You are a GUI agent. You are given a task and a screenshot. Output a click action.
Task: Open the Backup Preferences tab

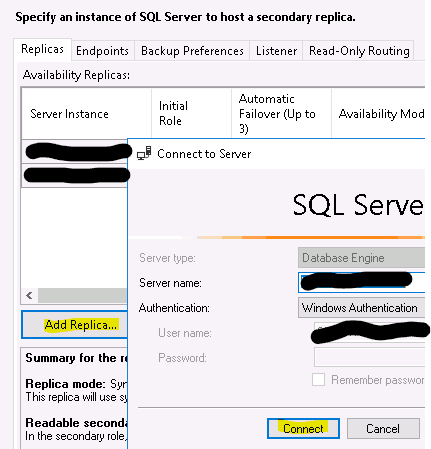coord(192,51)
